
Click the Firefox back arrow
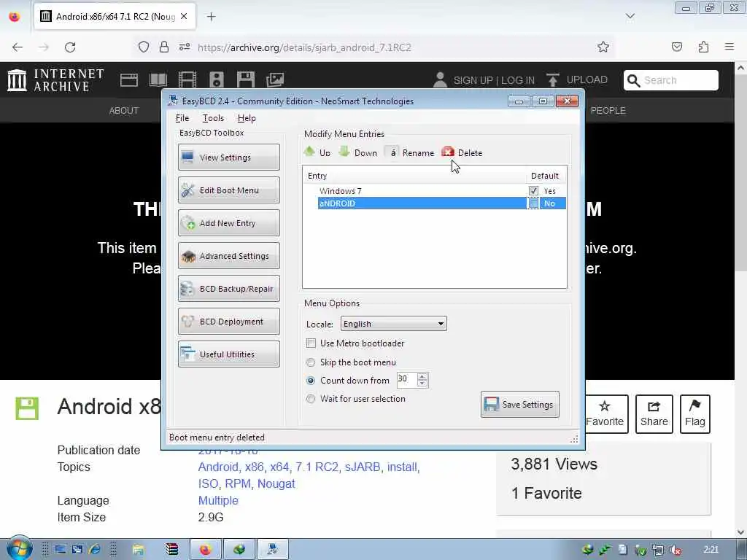point(18,47)
